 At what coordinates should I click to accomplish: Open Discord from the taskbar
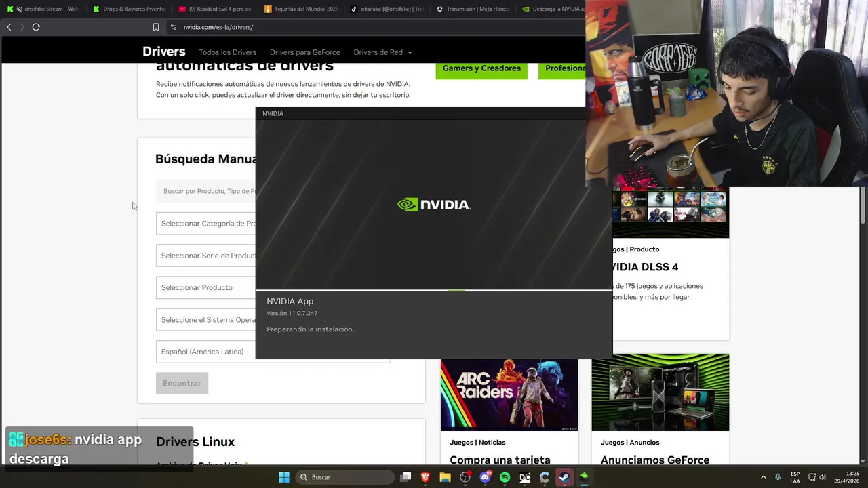click(485, 477)
